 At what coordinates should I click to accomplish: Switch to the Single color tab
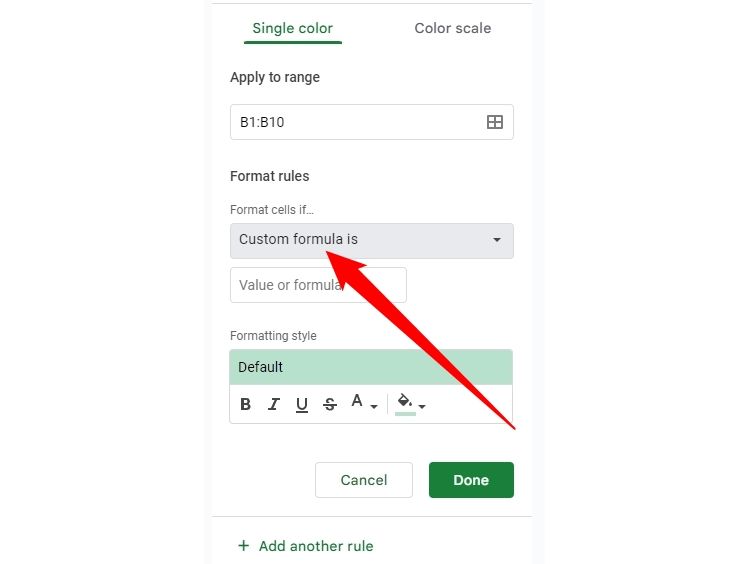coord(292,28)
